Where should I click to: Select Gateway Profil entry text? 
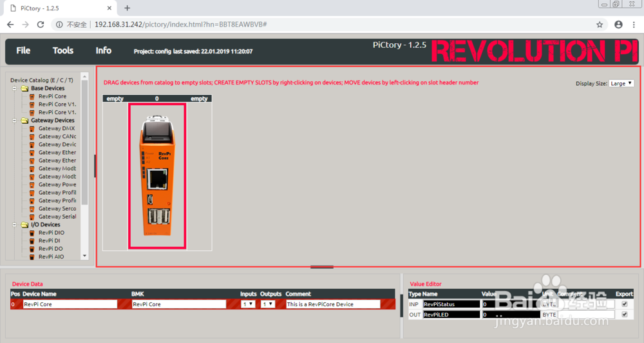[57, 193]
